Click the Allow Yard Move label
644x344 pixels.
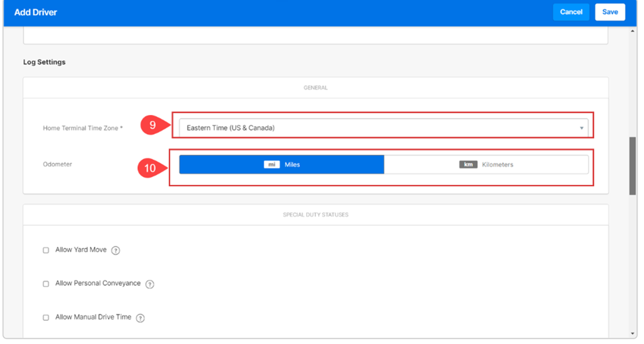click(81, 250)
